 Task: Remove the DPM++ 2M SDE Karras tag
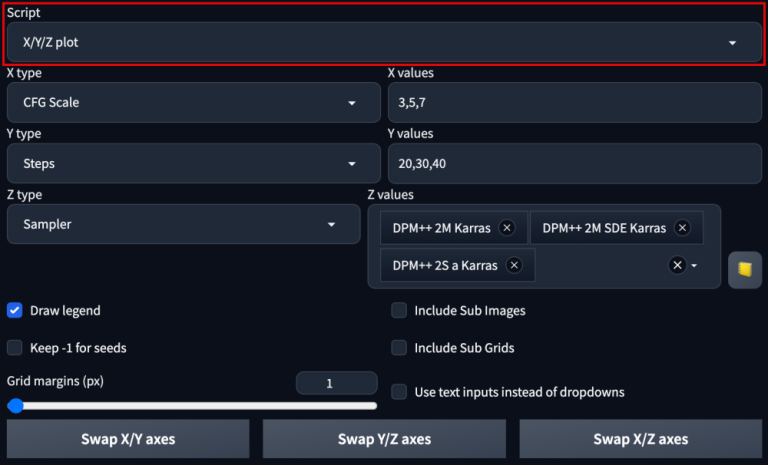682,228
